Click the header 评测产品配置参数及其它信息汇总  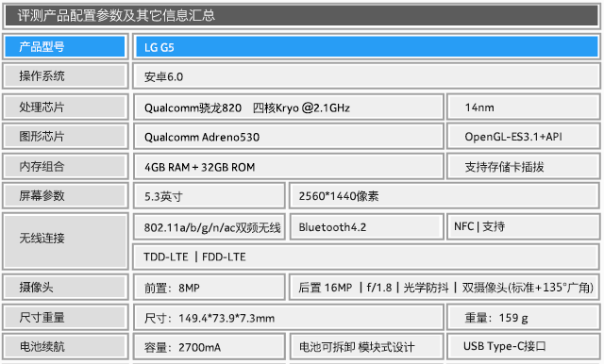[302, 16]
